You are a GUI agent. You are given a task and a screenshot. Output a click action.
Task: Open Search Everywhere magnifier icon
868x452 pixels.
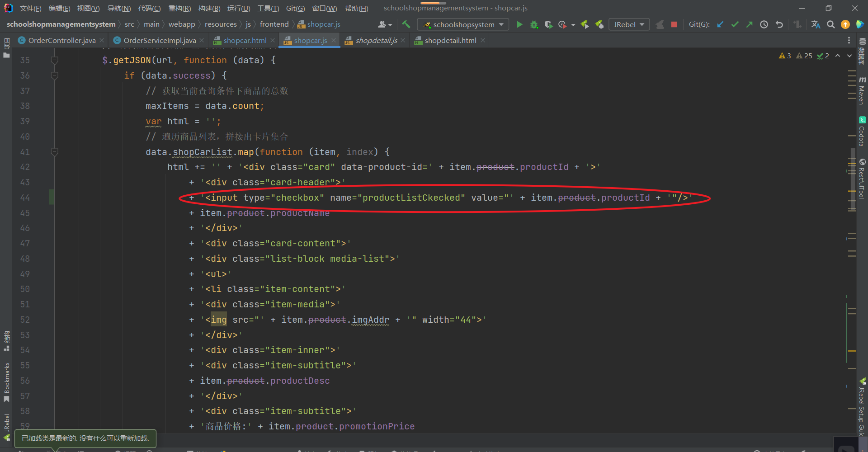830,24
